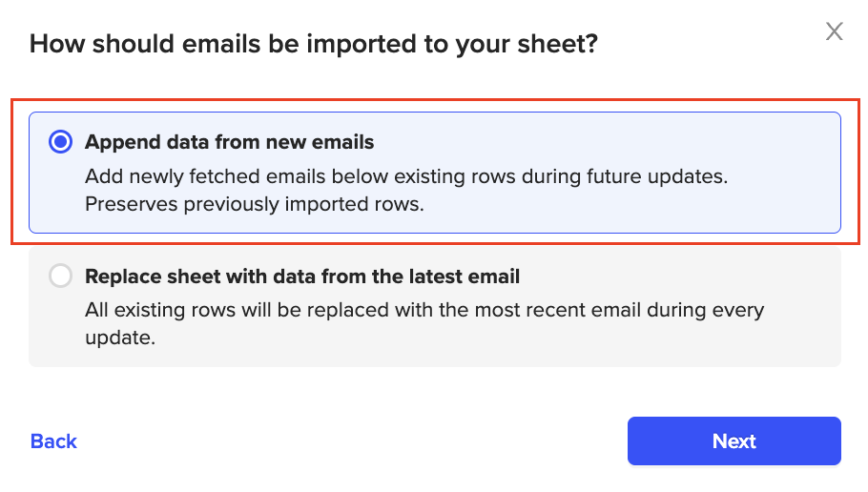Click the 'Append data from new emails' label
Screen dimensions: 868x492
coord(229,142)
